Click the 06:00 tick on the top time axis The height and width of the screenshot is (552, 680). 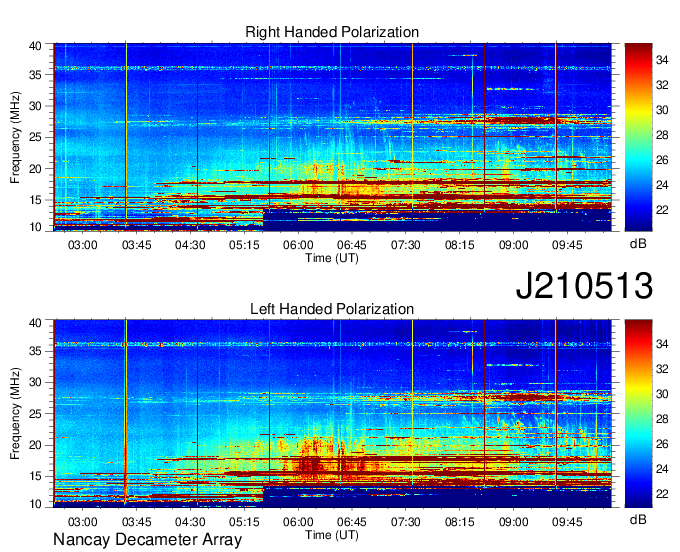(x=298, y=245)
